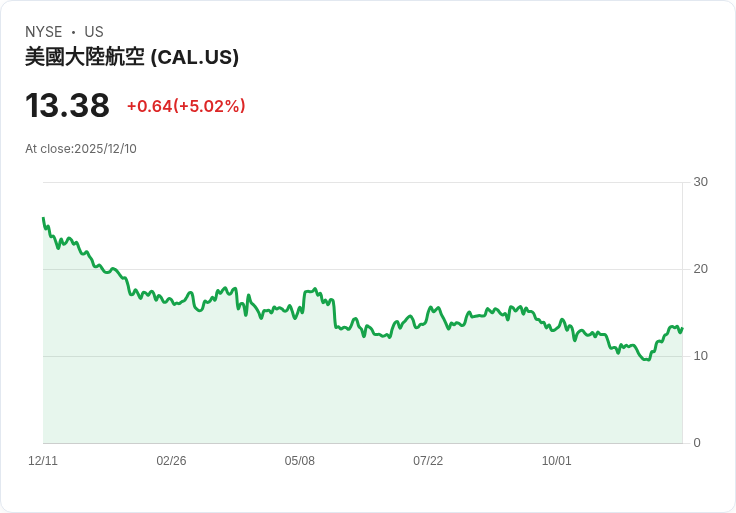Select the 10/01 date on the time axis
The height and width of the screenshot is (513, 736).
pos(556,461)
